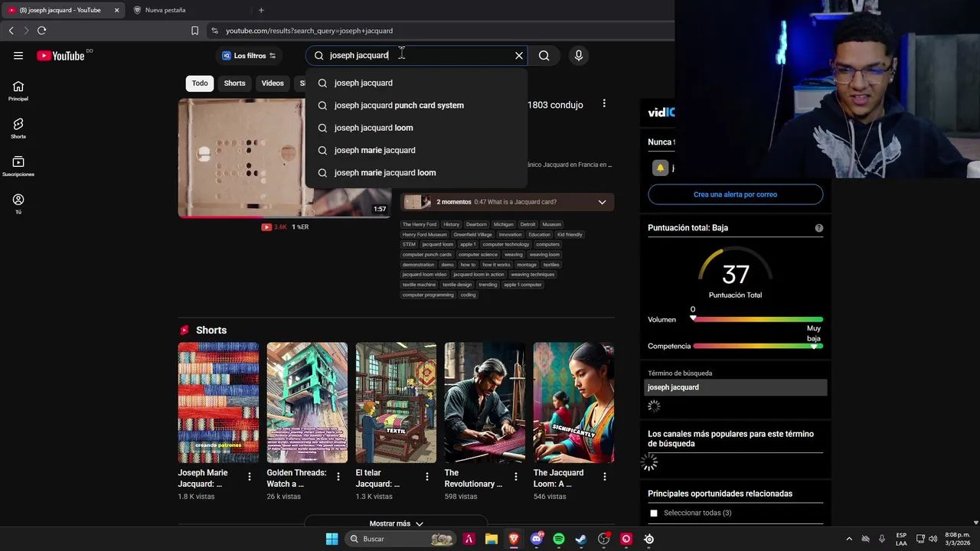Open options for Joseph Marie Jacquard short

(250, 476)
